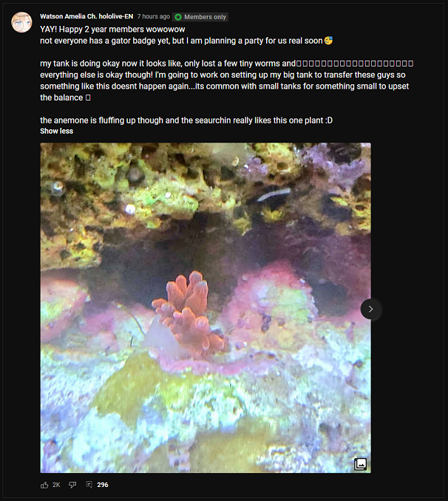Viewport: 448px width, 501px height.
Task: Collapse the post with Show less
Action: coord(57,131)
